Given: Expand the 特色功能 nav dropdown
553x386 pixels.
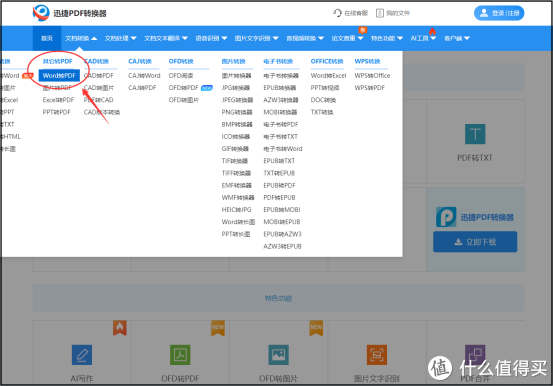Looking at the screenshot, I should [x=387, y=38].
